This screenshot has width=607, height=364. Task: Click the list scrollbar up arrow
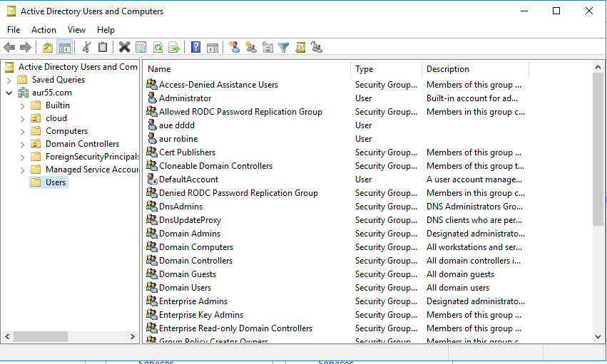598,67
